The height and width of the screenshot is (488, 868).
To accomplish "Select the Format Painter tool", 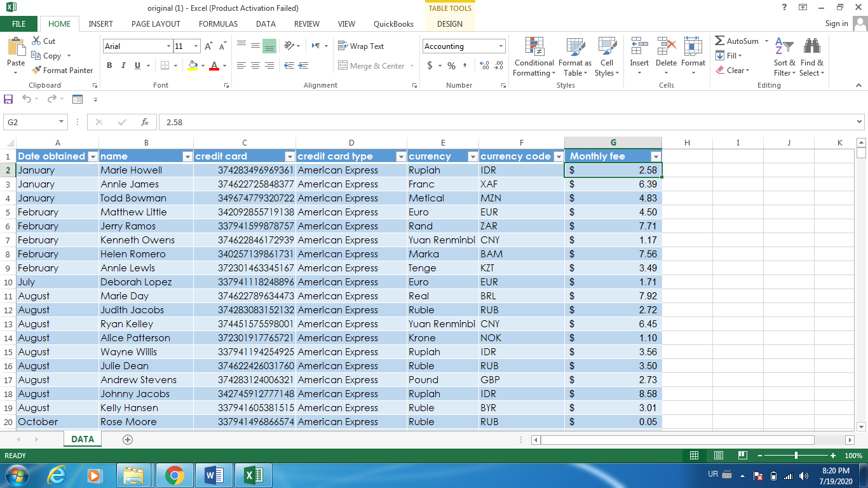I will 62,70.
